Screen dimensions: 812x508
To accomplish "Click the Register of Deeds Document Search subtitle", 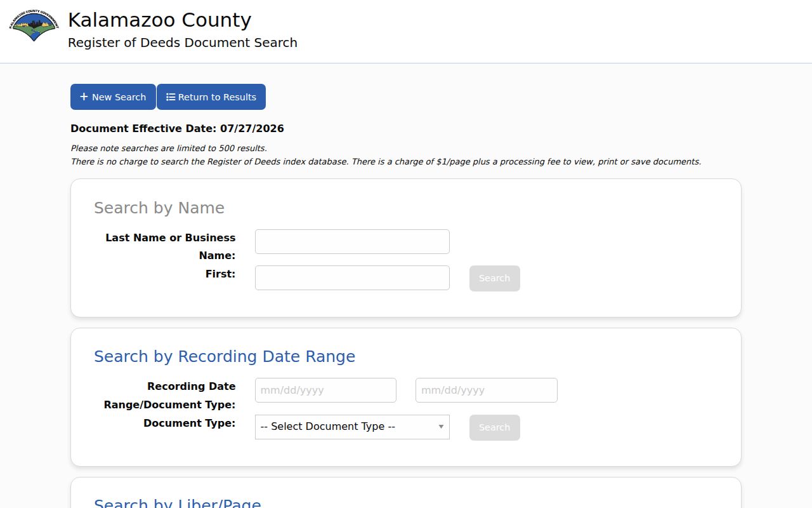I will click(183, 43).
